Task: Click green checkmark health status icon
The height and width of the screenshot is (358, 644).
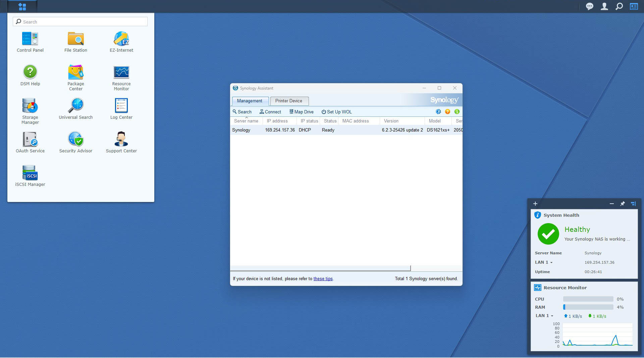Action: 548,234
